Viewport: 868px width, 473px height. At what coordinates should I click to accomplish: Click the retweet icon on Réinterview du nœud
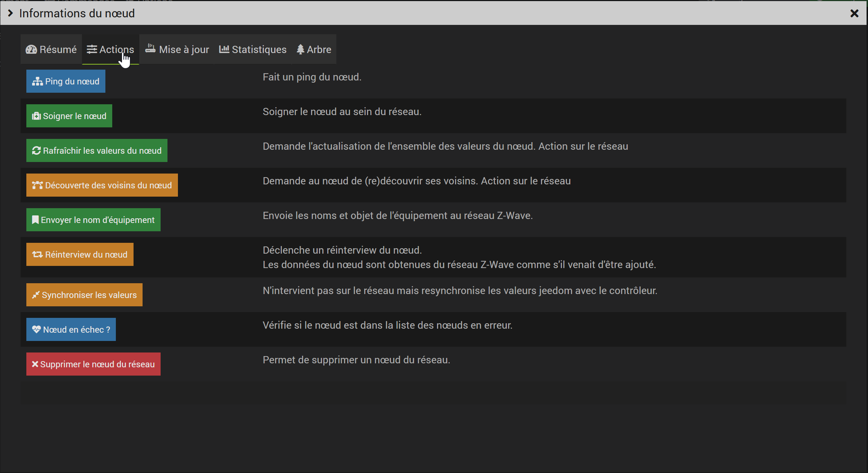[x=38, y=255]
